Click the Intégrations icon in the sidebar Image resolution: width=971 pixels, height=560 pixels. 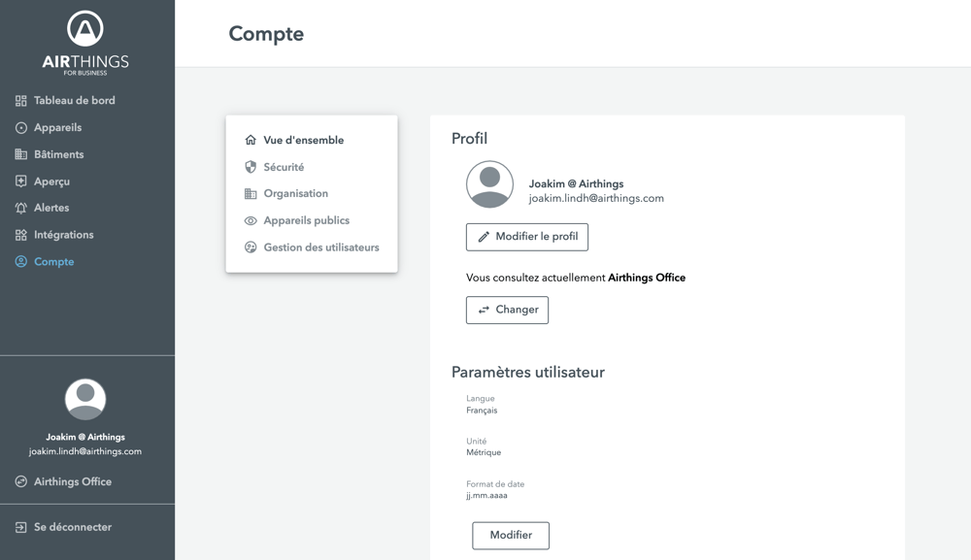pos(21,235)
